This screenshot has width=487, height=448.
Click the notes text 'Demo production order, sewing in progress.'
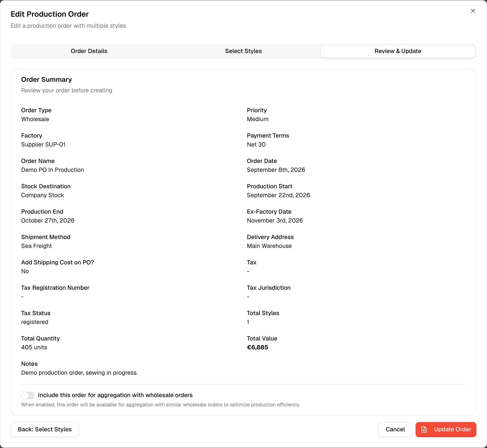[79, 373]
